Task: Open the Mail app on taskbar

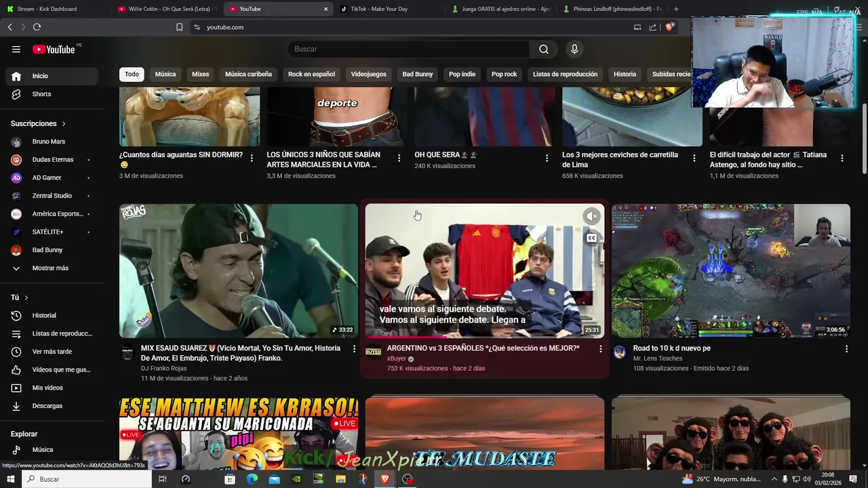Action: click(x=274, y=479)
